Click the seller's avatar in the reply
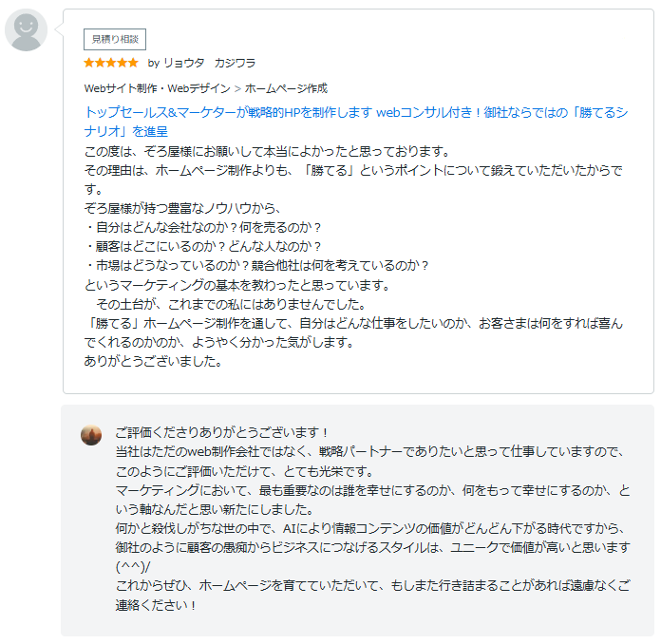 [x=91, y=435]
